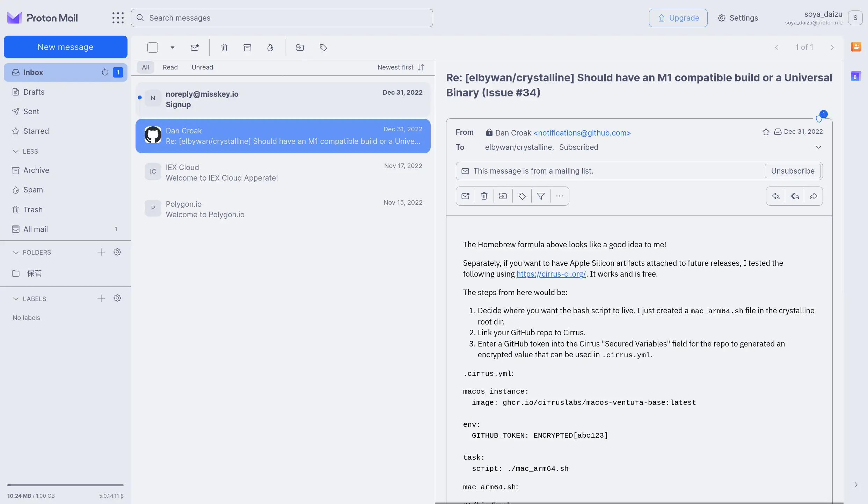868x504 pixels.
Task: Unsubscribe from the mailing list
Action: pyautogui.click(x=793, y=171)
